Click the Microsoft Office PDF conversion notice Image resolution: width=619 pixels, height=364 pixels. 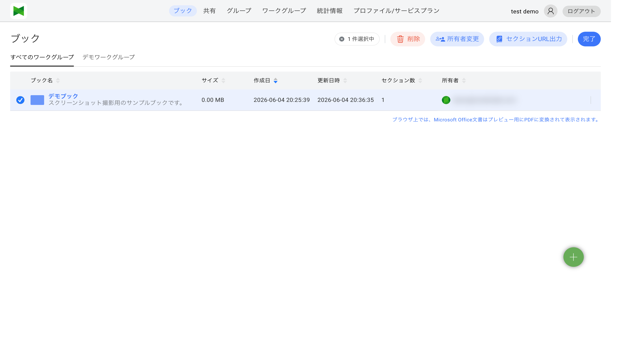coord(496,120)
